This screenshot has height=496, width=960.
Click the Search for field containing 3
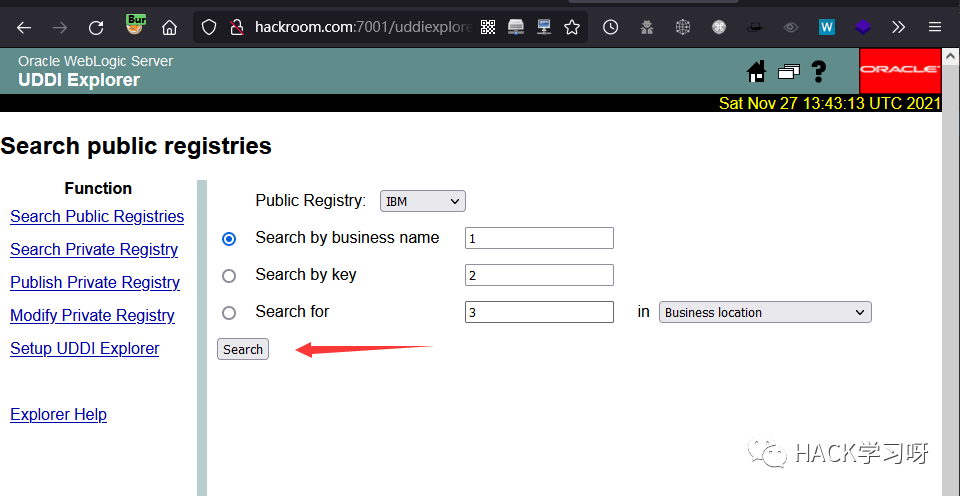[x=539, y=312]
